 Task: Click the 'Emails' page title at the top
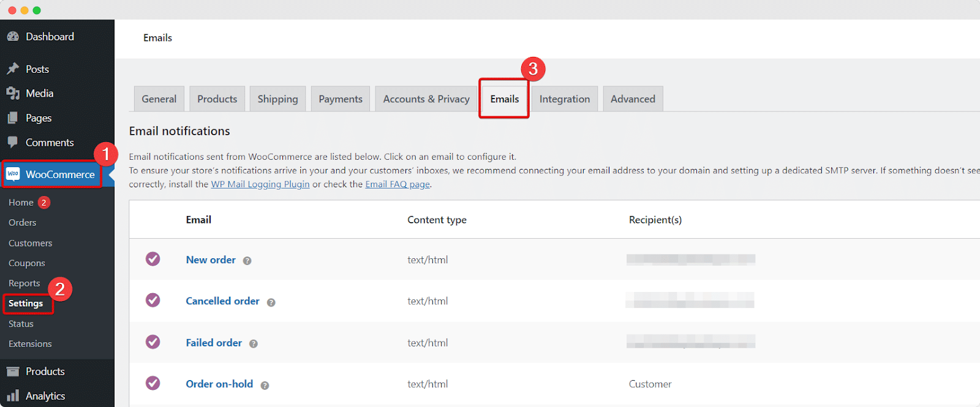(x=157, y=38)
